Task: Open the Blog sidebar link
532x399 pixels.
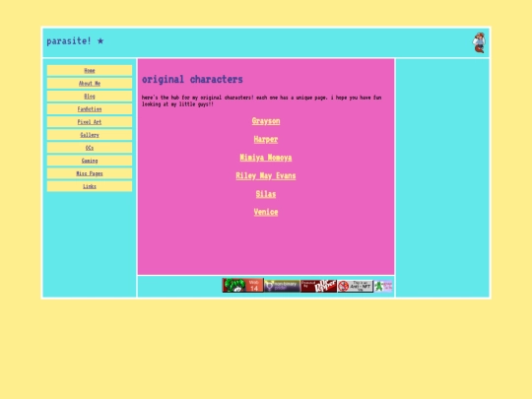Action: 90,97
